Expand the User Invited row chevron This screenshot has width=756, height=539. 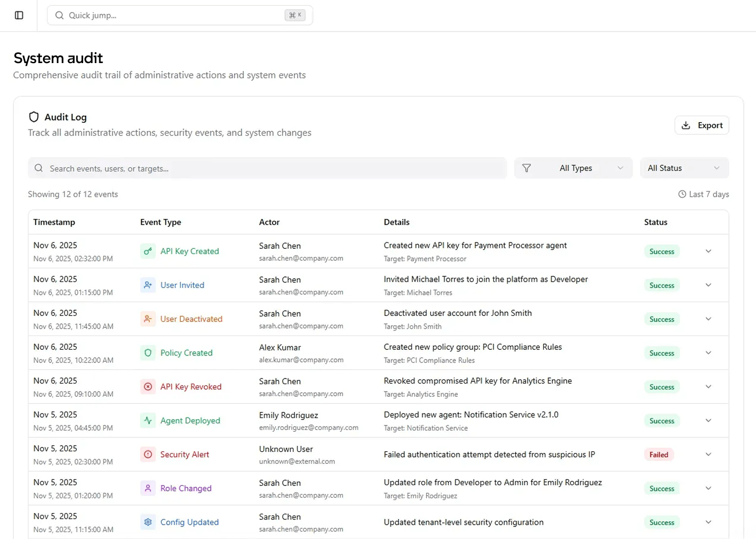[x=708, y=285]
